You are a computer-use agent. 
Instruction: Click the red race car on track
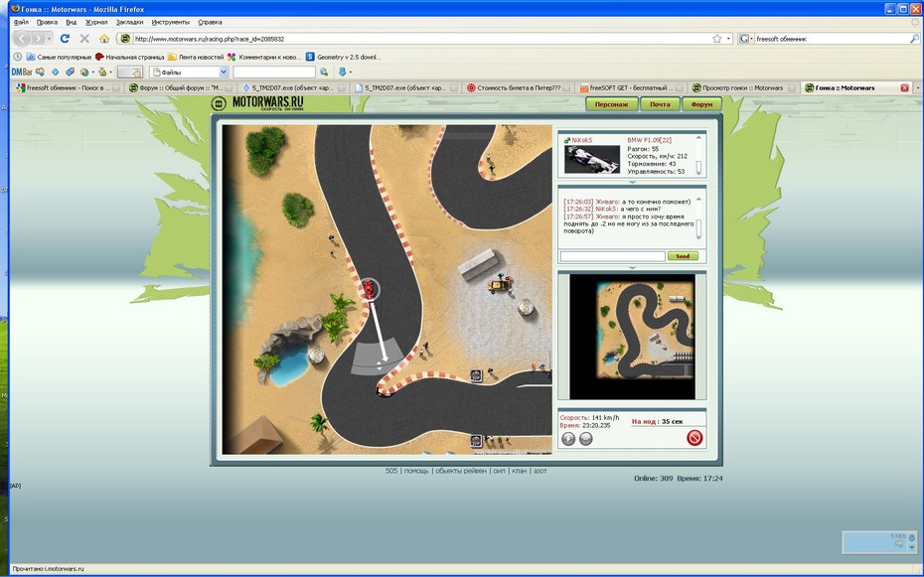pos(369,288)
